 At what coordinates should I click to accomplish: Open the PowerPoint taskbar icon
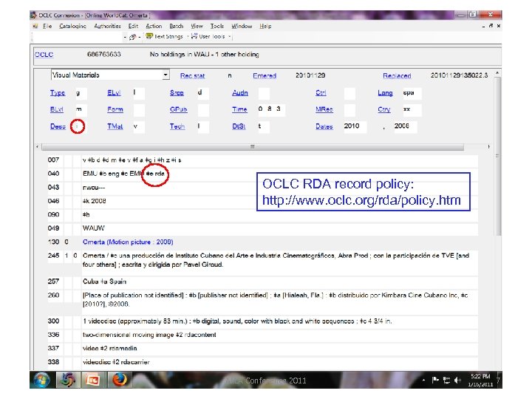point(92,380)
